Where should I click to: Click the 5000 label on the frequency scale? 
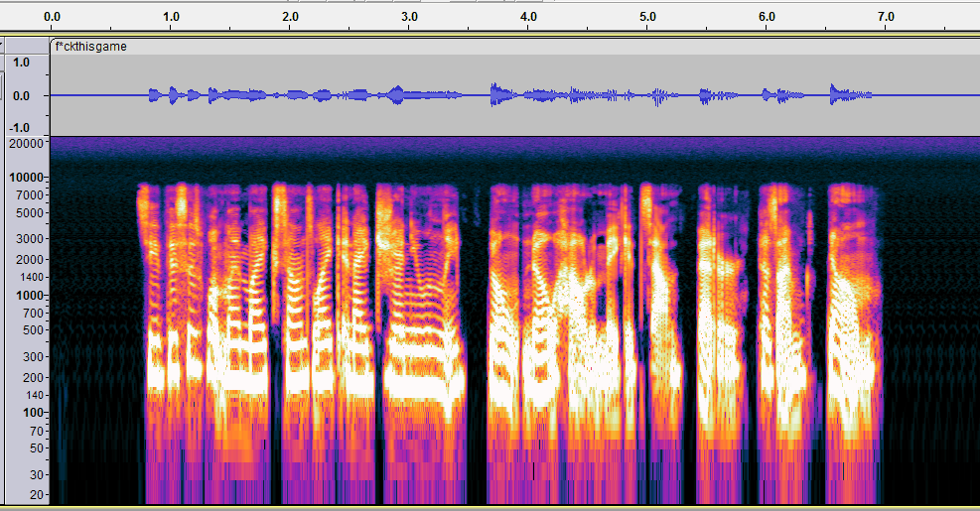(x=31, y=213)
